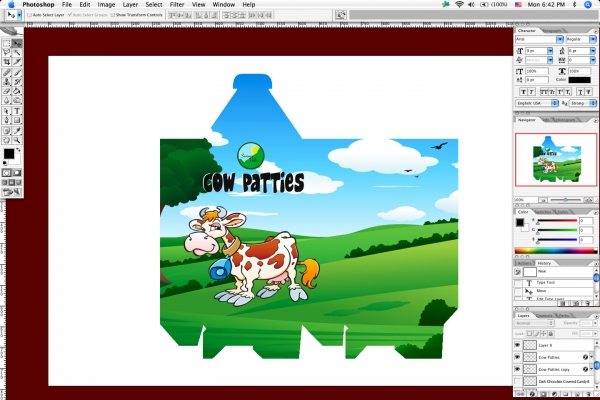
Task: Expand Cow Patties copy layer effects arrow
Action: coord(592,369)
